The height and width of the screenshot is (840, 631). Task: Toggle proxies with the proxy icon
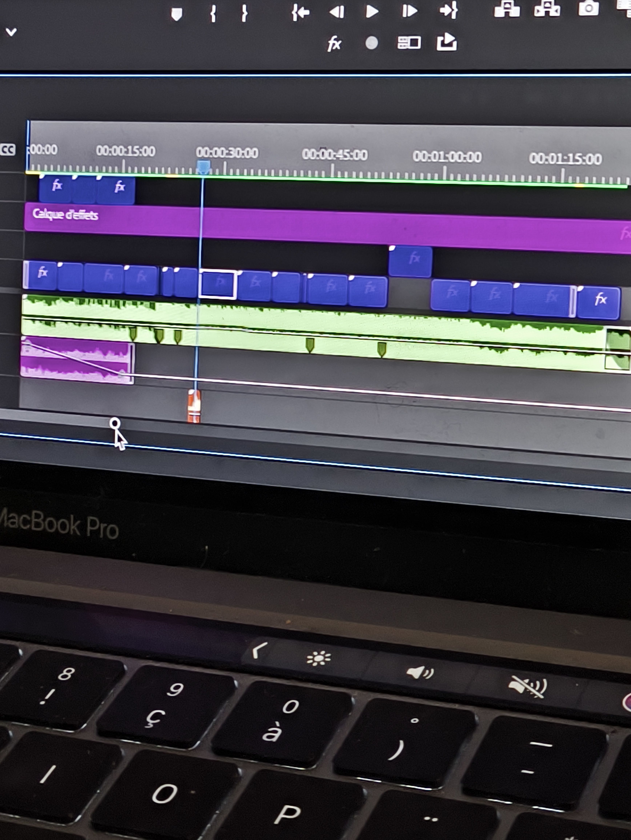tap(409, 43)
